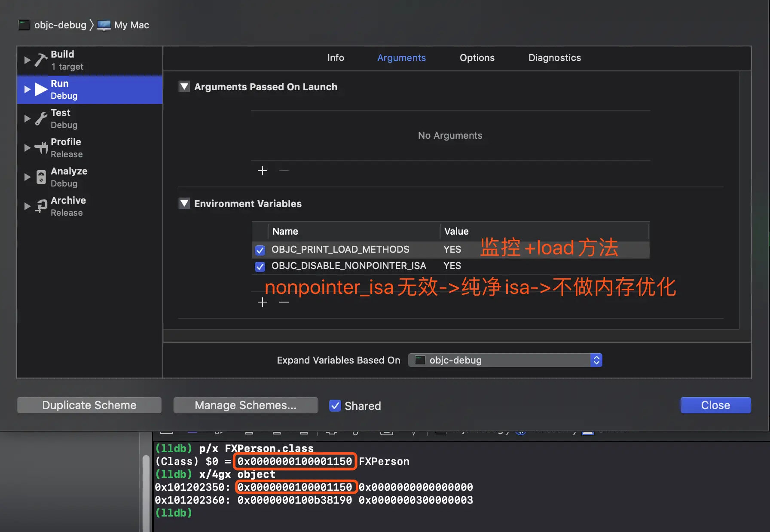Image resolution: width=770 pixels, height=532 pixels.
Task: Open the Options tab
Action: click(477, 58)
